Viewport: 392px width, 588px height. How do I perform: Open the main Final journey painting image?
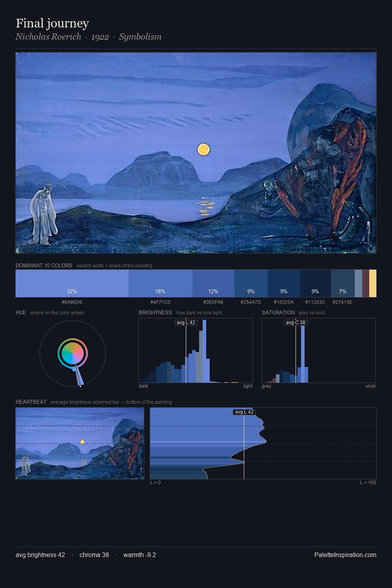196,153
